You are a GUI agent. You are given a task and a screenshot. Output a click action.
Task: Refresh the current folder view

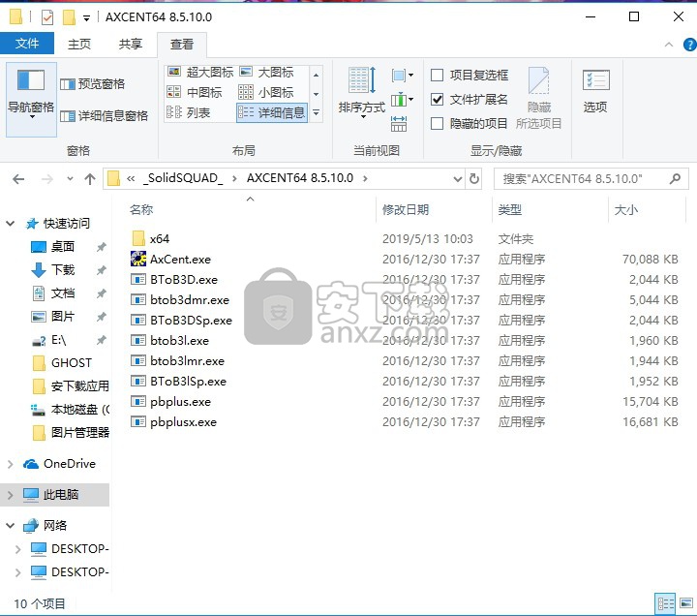474,179
